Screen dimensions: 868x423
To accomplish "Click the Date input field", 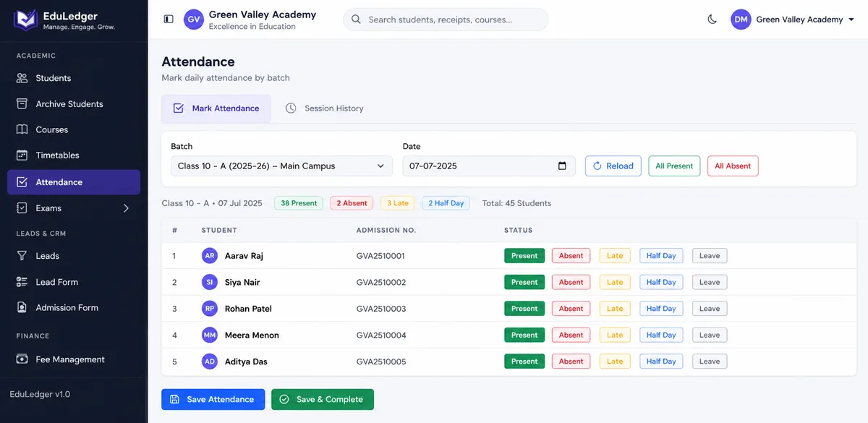I will (x=489, y=166).
